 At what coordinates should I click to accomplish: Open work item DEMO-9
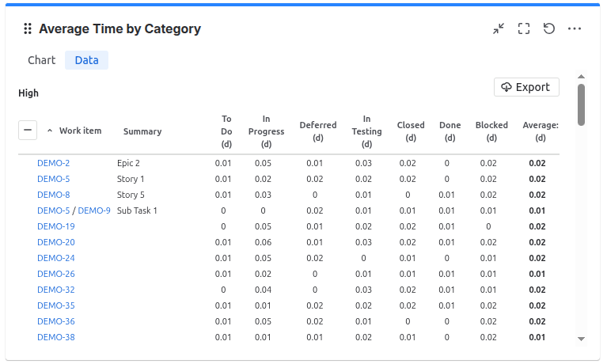(x=94, y=210)
